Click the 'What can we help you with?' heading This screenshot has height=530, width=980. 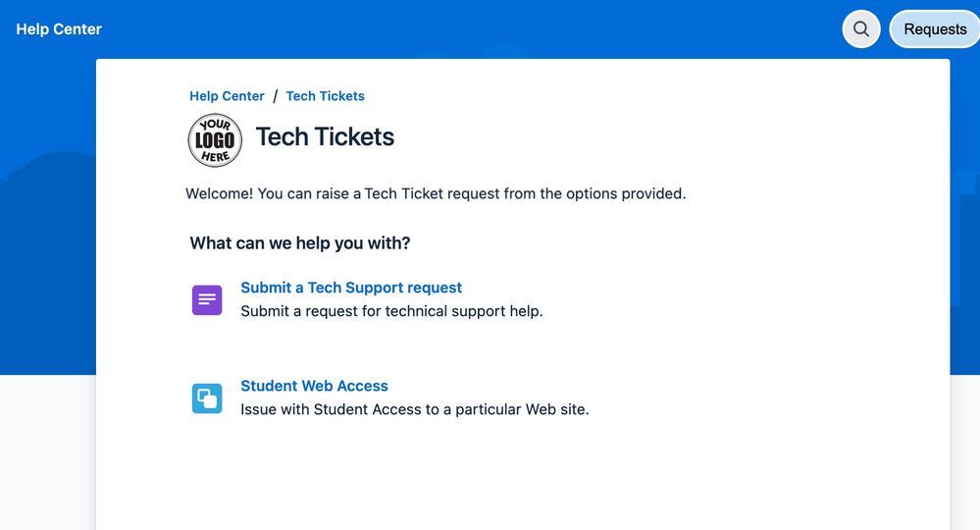[300, 242]
